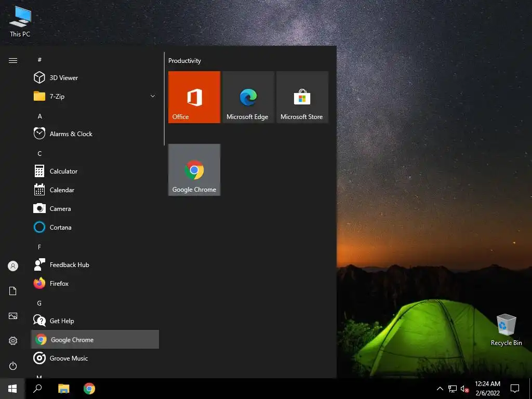Open the Action Center notifications icon
This screenshot has width=532, height=399.
(515, 389)
